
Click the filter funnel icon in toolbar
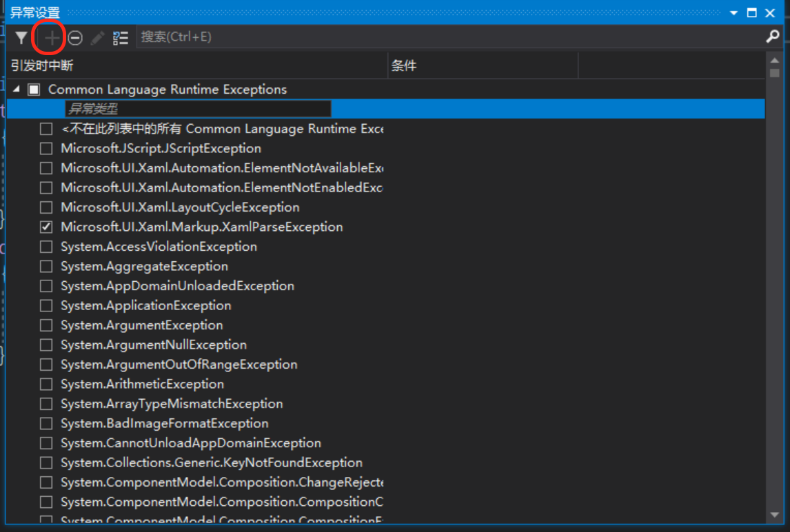coord(21,38)
